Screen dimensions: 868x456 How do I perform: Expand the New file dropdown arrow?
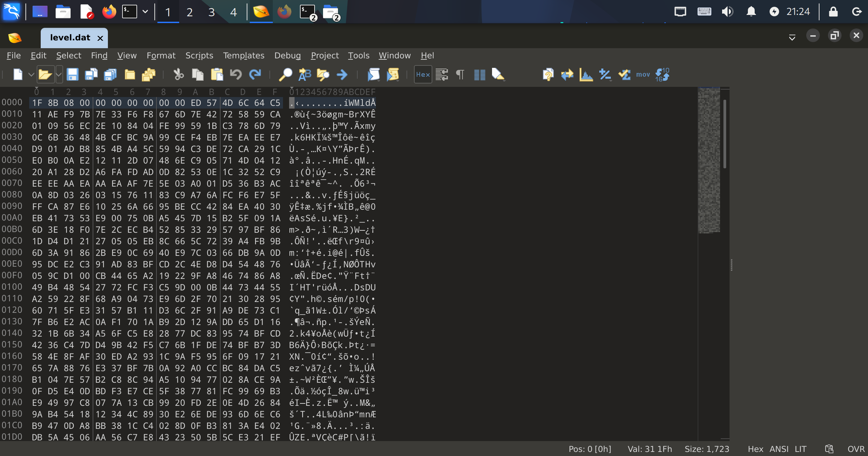pos(31,75)
